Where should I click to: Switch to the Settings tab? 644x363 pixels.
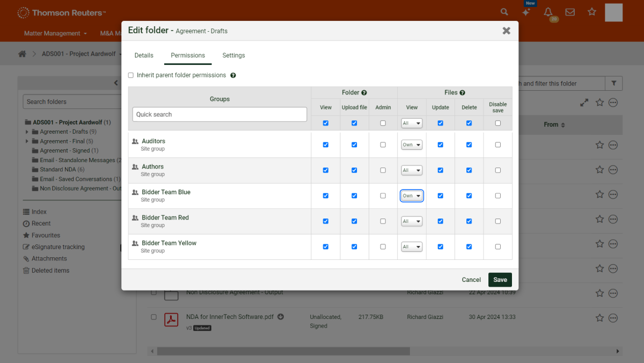pyautogui.click(x=233, y=55)
